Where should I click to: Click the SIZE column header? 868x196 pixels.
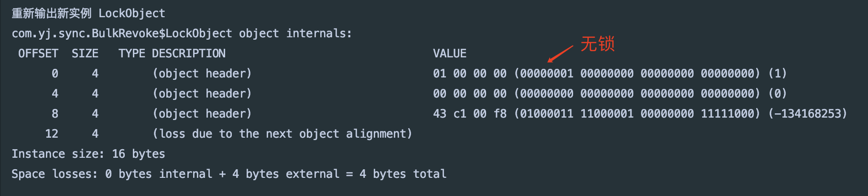coord(85,54)
